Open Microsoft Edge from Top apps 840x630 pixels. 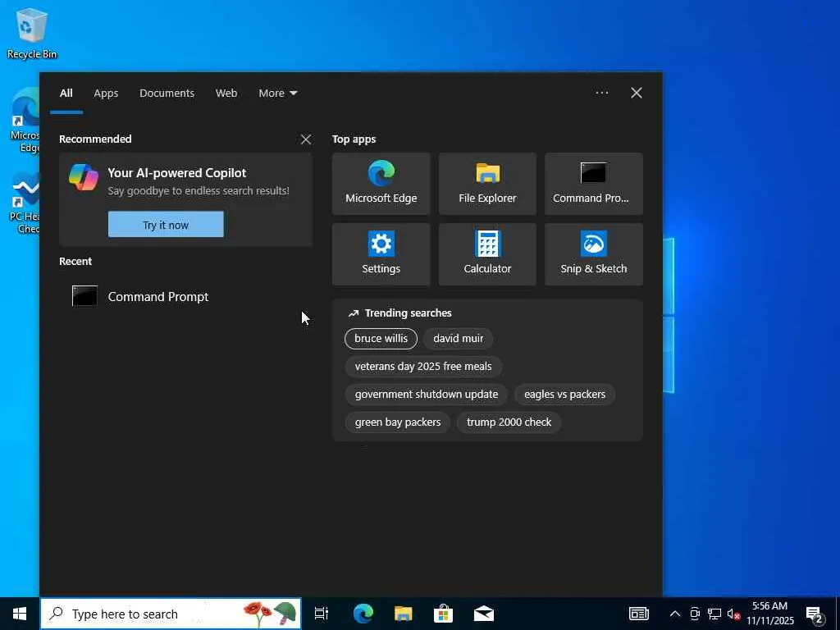tap(381, 184)
